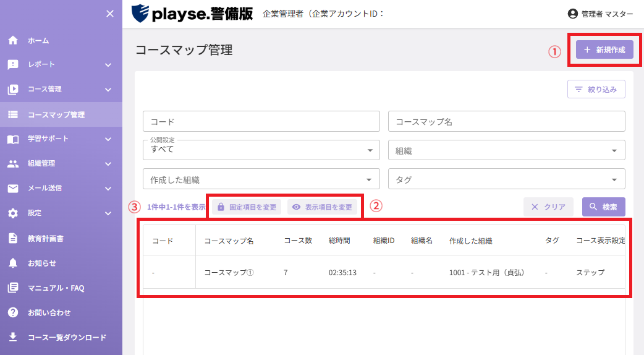Click the コース一覧ダウンロード download icon
This screenshot has height=355, width=644.
(x=13, y=337)
